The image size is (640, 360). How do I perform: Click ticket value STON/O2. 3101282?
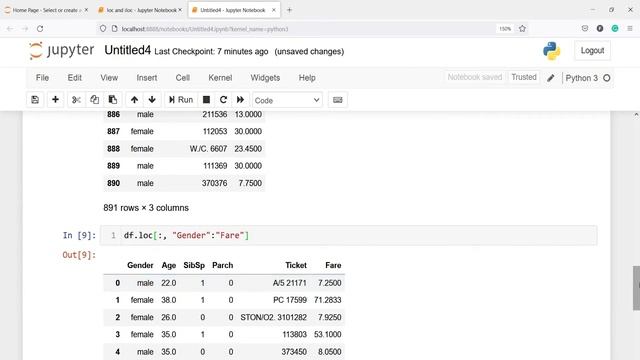(273, 317)
